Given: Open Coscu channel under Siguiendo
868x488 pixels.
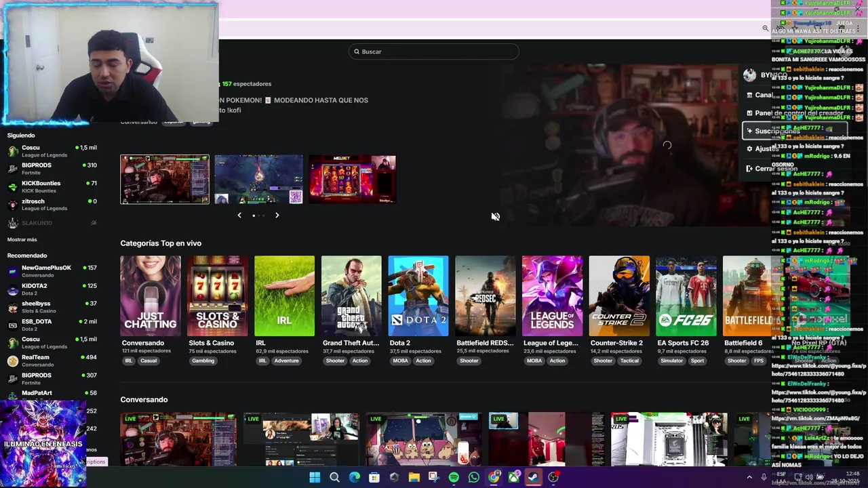Looking at the screenshot, I should [x=52, y=150].
